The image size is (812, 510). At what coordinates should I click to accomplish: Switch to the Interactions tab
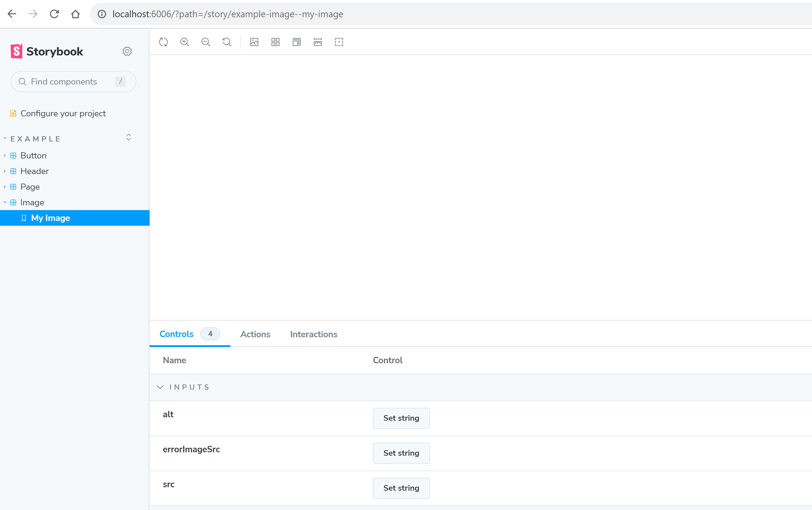(x=313, y=334)
